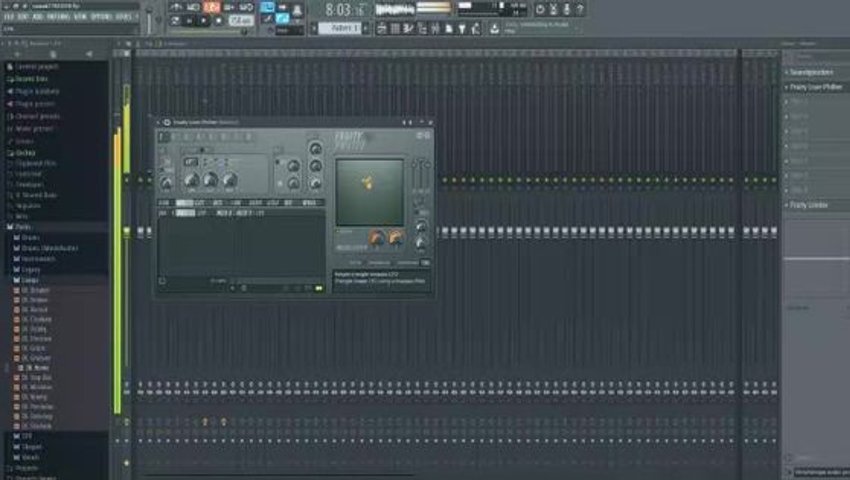The image size is (850, 480).
Task: Select previous preset arrow in Love Philter
Action: tap(404, 123)
